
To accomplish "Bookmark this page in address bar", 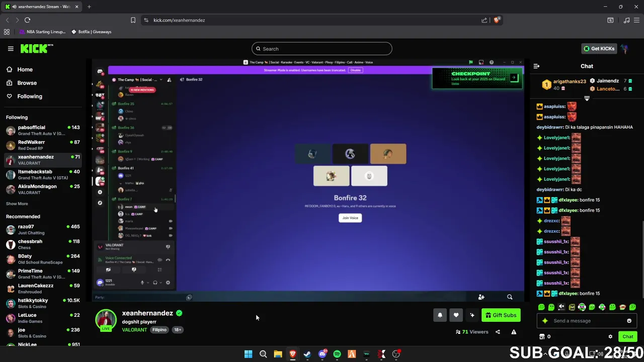I will (133, 20).
